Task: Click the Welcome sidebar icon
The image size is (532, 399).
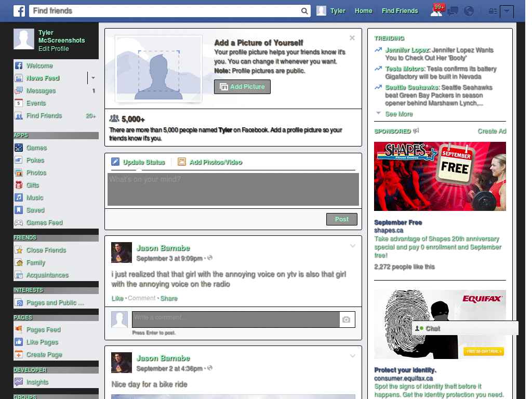Action: (19, 65)
